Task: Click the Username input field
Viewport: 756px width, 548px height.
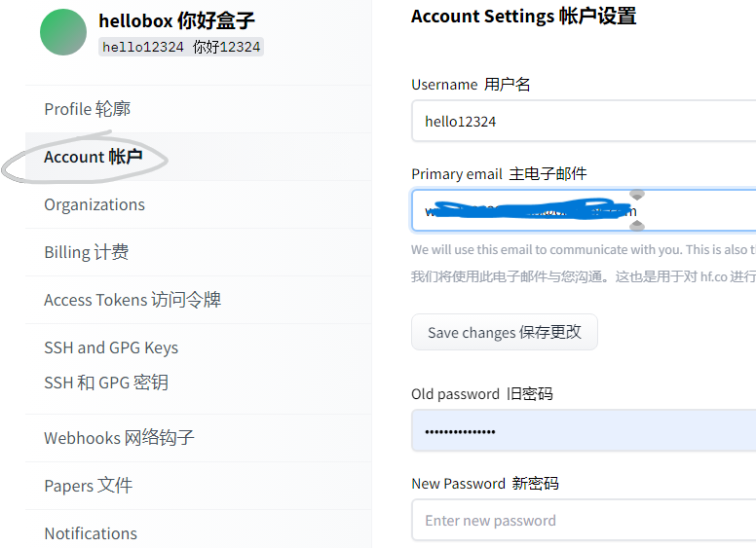Action: point(585,122)
